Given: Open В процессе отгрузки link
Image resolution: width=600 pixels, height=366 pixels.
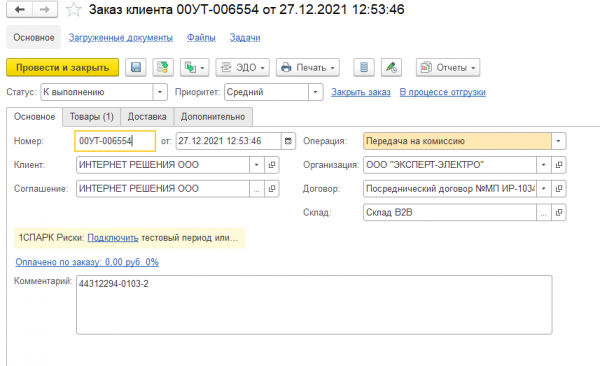Looking at the screenshot, I should [x=443, y=92].
